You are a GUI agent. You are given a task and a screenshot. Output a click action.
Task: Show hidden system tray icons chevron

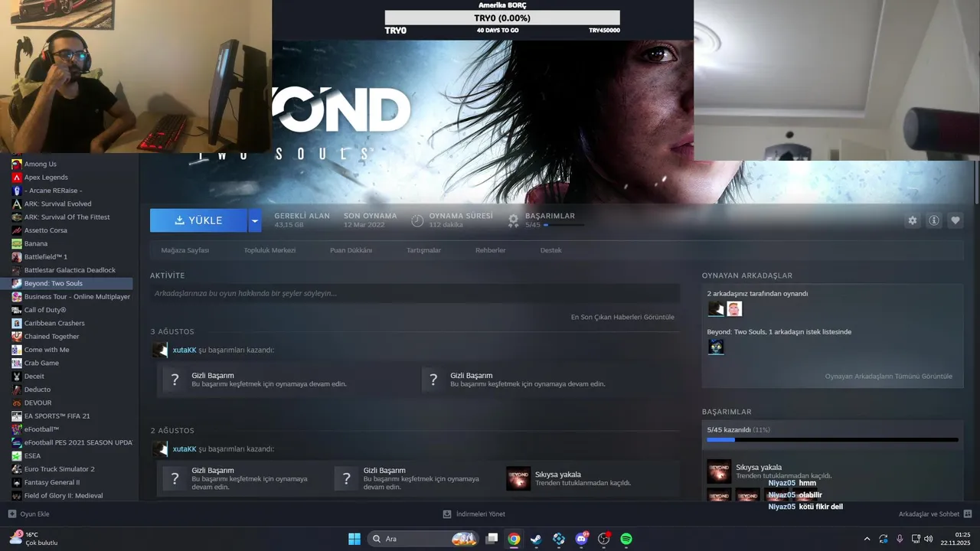(867, 539)
